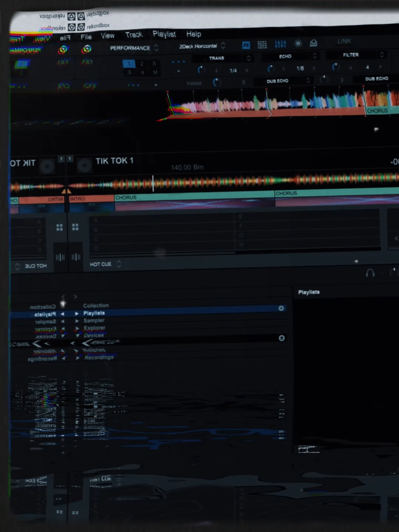Decrease the 1/4 beat value arrow
Screen dimensions: 399x532
point(217,70)
